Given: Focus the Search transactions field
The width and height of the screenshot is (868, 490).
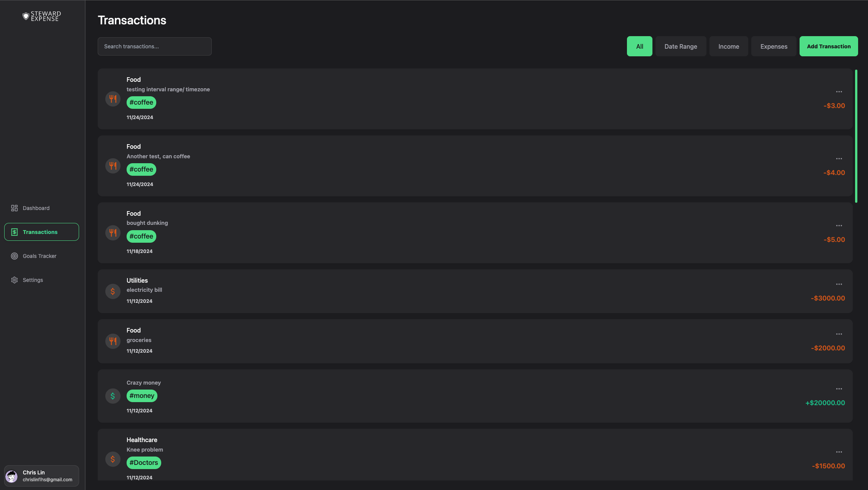Looking at the screenshot, I should click(x=155, y=46).
